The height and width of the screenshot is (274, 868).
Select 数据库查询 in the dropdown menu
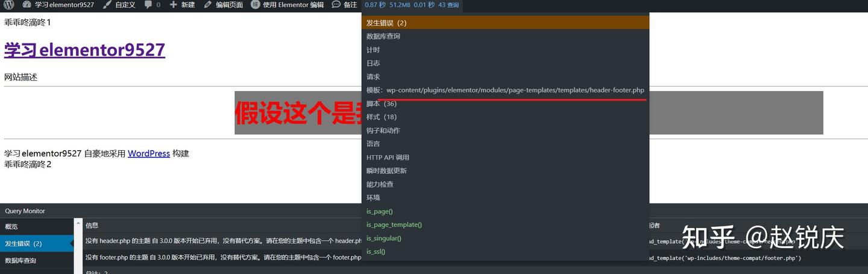pos(506,36)
